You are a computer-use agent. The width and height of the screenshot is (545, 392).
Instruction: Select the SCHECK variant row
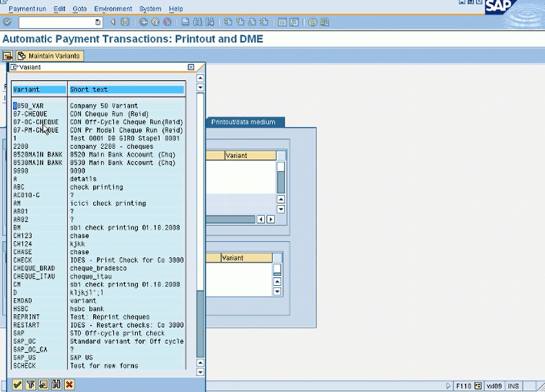(98, 365)
